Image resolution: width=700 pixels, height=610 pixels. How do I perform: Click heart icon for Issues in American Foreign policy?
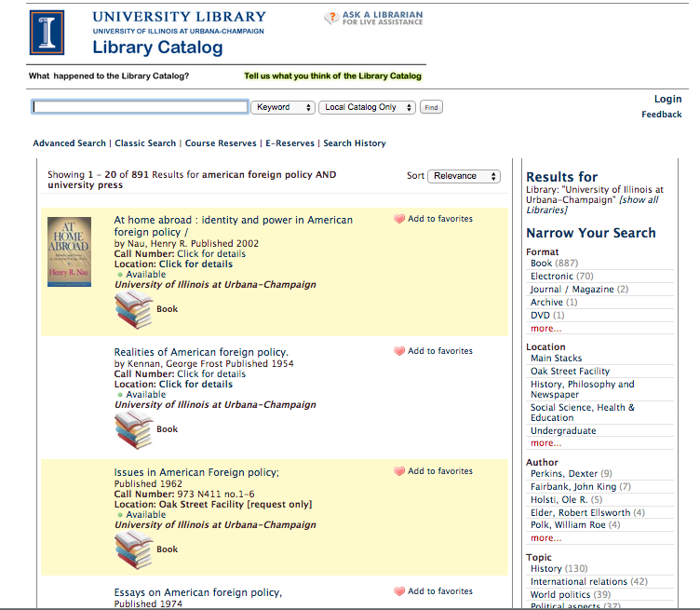[x=399, y=472]
